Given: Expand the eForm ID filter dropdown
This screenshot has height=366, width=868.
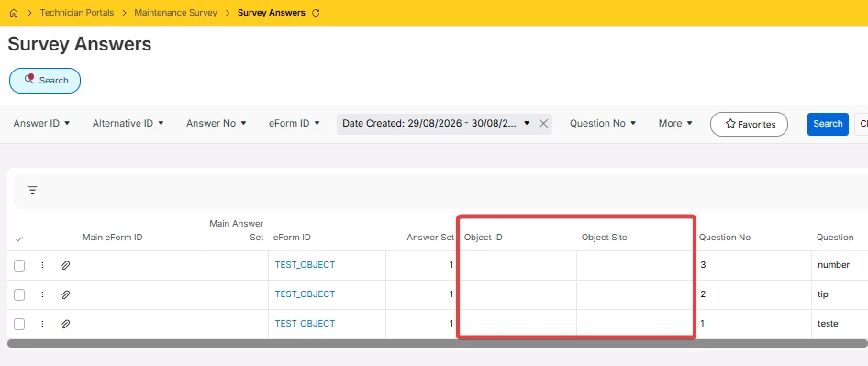Looking at the screenshot, I should (295, 123).
